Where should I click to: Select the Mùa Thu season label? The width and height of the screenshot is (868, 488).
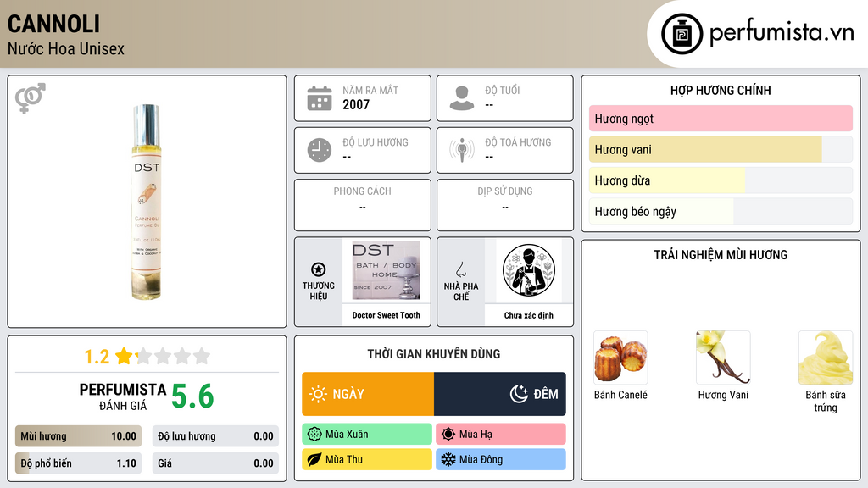367,459
